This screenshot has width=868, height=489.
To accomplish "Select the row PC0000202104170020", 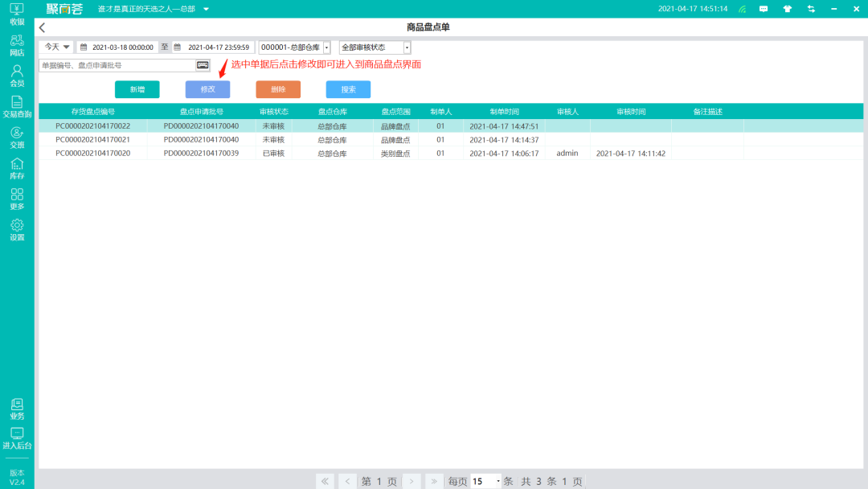I will coord(92,153).
